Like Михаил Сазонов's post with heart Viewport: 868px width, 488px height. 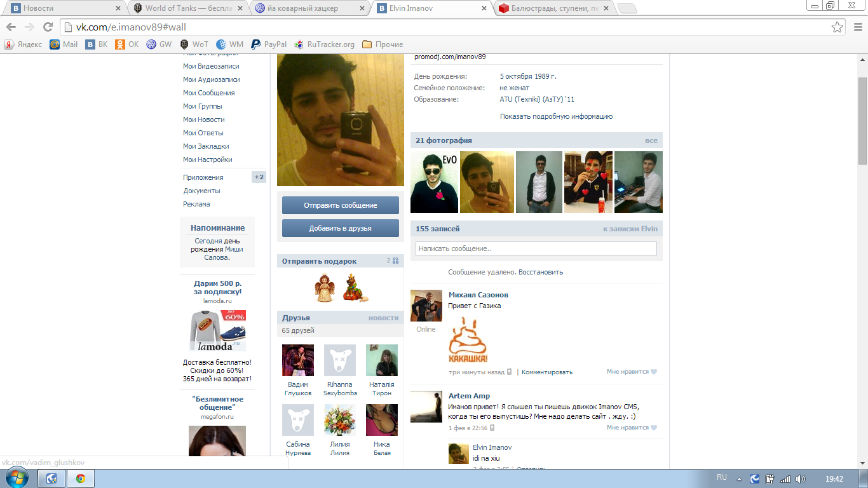click(654, 372)
